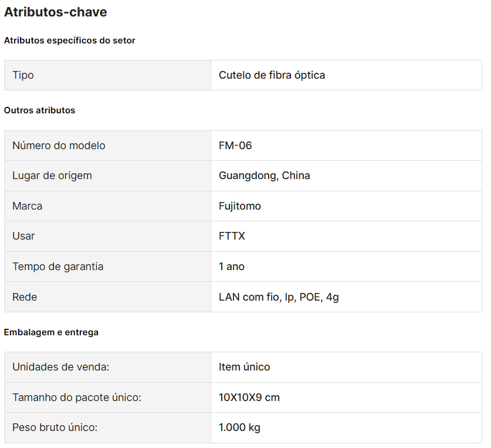This screenshot has width=491, height=448.
Task: Click the Outros atributos subheading
Action: (x=39, y=110)
